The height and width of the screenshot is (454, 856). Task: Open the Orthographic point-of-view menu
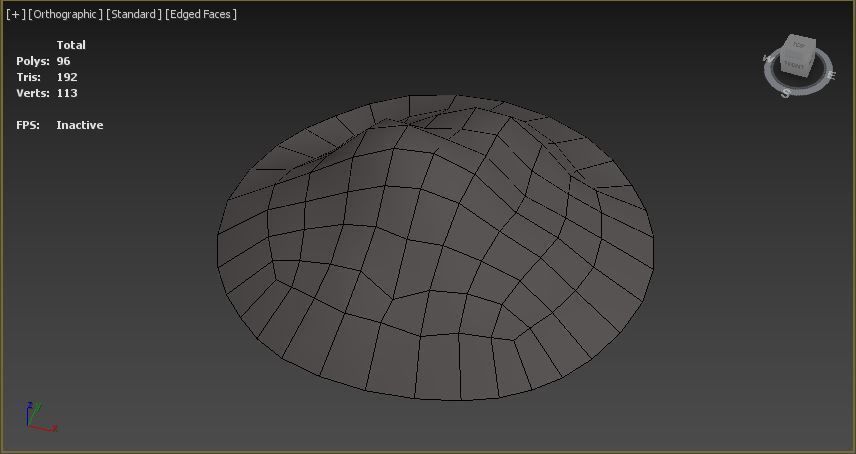click(66, 14)
